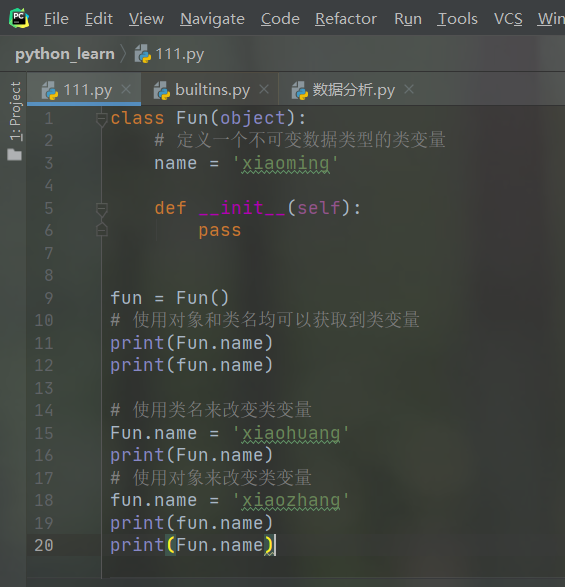The height and width of the screenshot is (587, 565).
Task: Open the File menu
Action: (x=56, y=19)
